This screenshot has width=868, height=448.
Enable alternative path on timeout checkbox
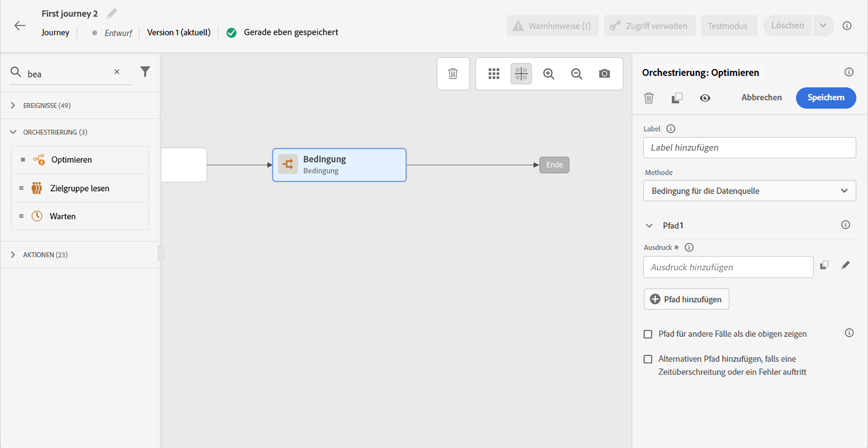tap(648, 359)
